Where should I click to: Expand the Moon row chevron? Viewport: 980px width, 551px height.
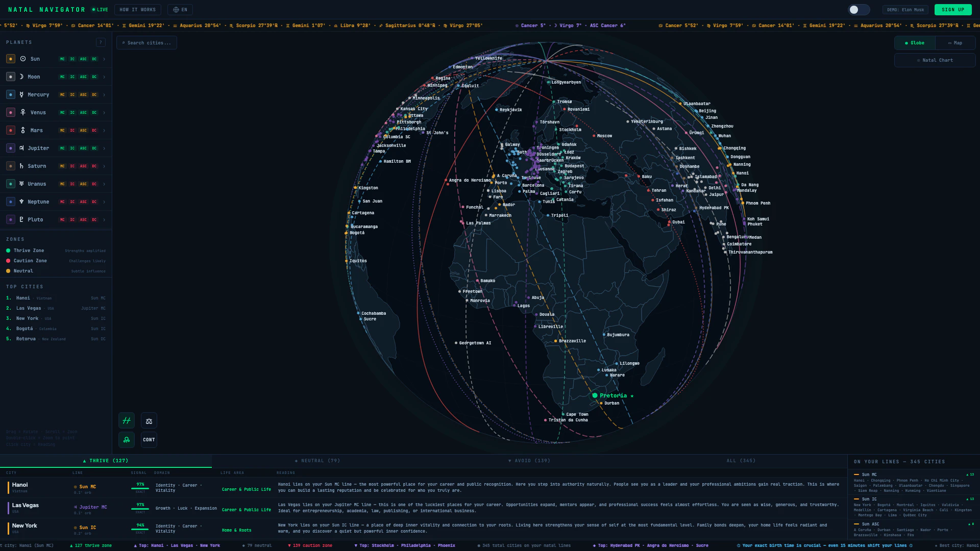coord(104,77)
